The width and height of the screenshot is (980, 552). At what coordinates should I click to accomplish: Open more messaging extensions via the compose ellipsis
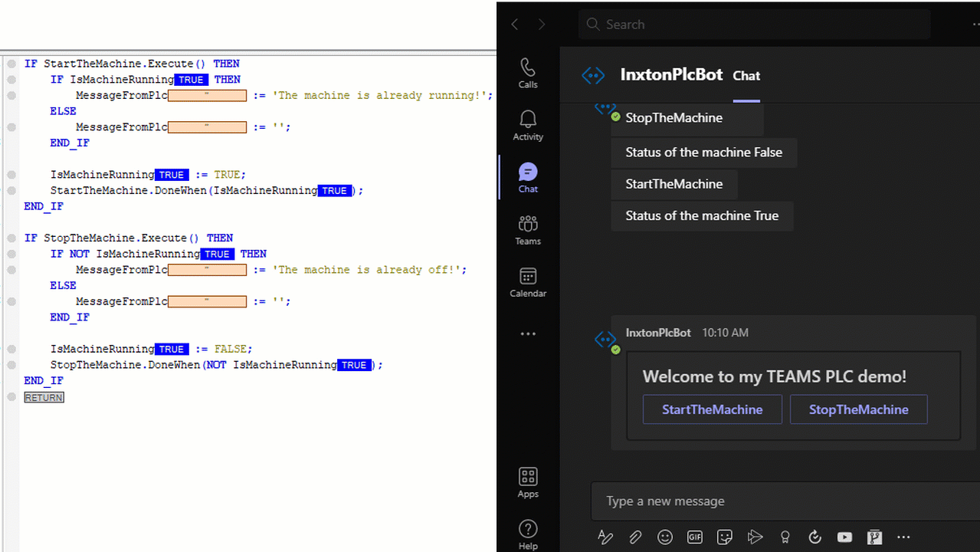coord(904,537)
